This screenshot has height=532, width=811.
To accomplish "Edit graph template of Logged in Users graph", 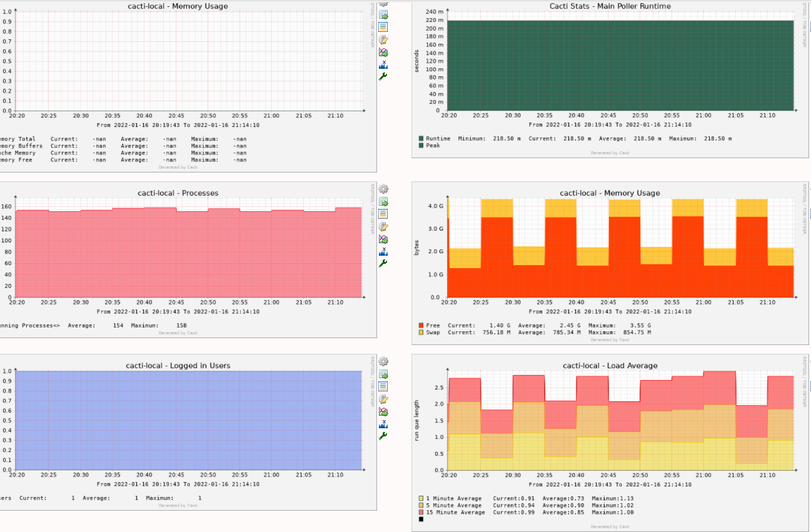I will (383, 399).
